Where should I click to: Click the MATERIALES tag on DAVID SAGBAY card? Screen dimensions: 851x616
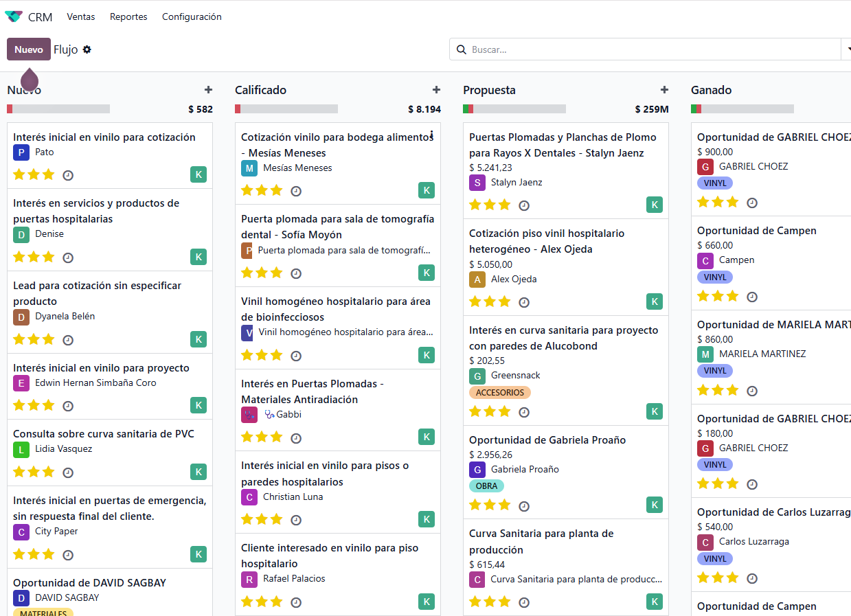tap(43, 613)
